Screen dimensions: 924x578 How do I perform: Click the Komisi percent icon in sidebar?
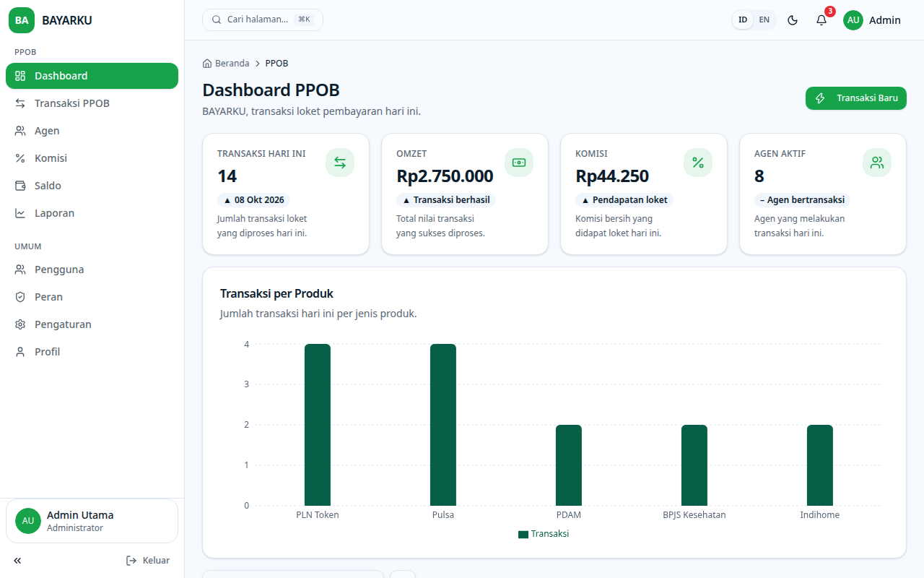coord(20,158)
